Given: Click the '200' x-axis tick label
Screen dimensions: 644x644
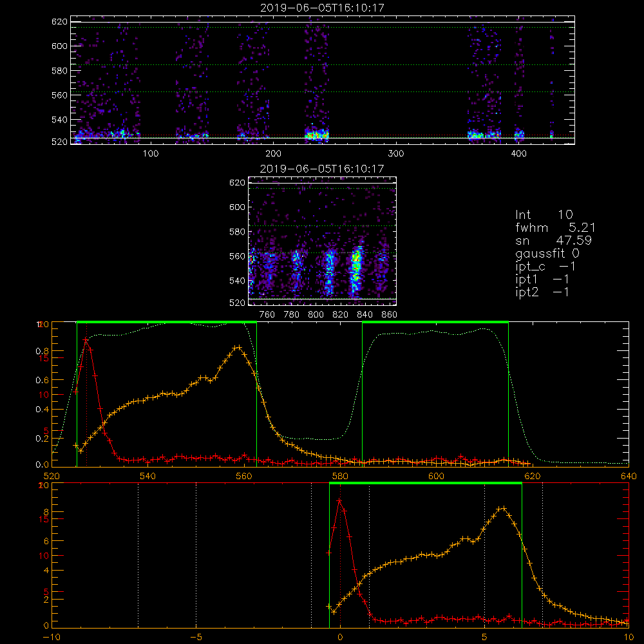Looking at the screenshot, I should [x=273, y=154].
